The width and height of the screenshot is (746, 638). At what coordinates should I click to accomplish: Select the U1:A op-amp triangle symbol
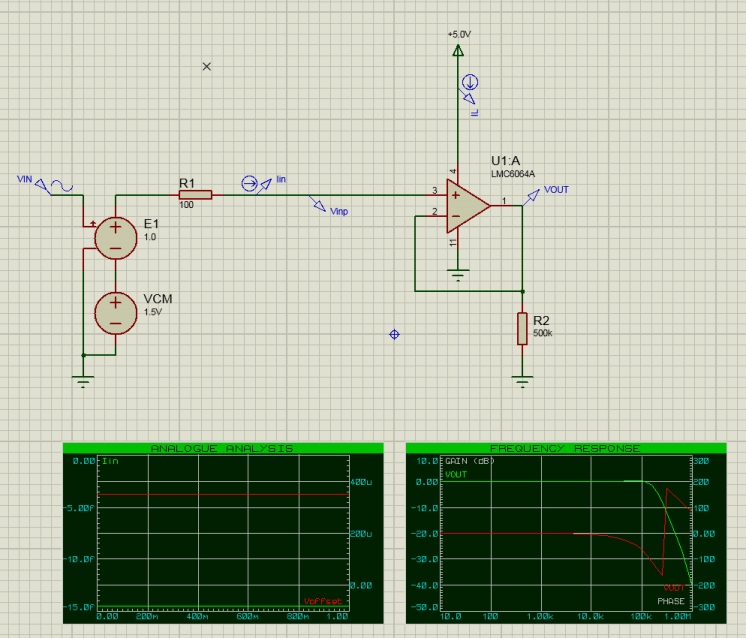pos(467,206)
